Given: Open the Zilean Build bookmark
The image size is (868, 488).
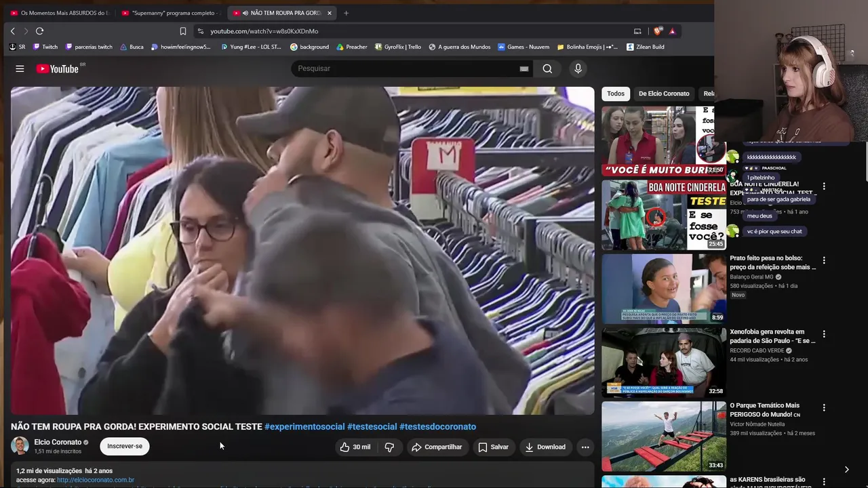Looking at the screenshot, I should 646,47.
